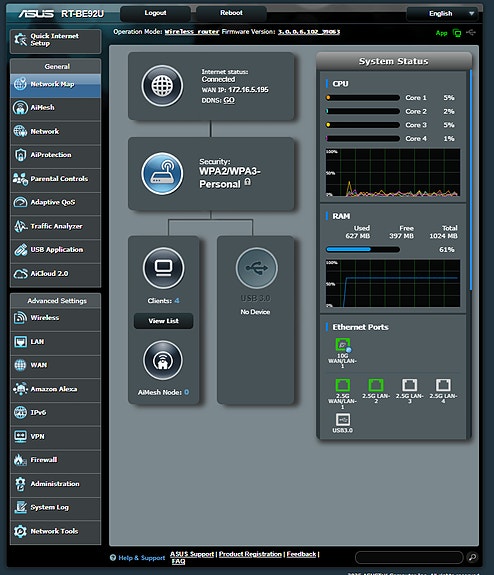Click the wireless router security icon
Image resolution: width=494 pixels, height=575 pixels.
[x=162, y=173]
